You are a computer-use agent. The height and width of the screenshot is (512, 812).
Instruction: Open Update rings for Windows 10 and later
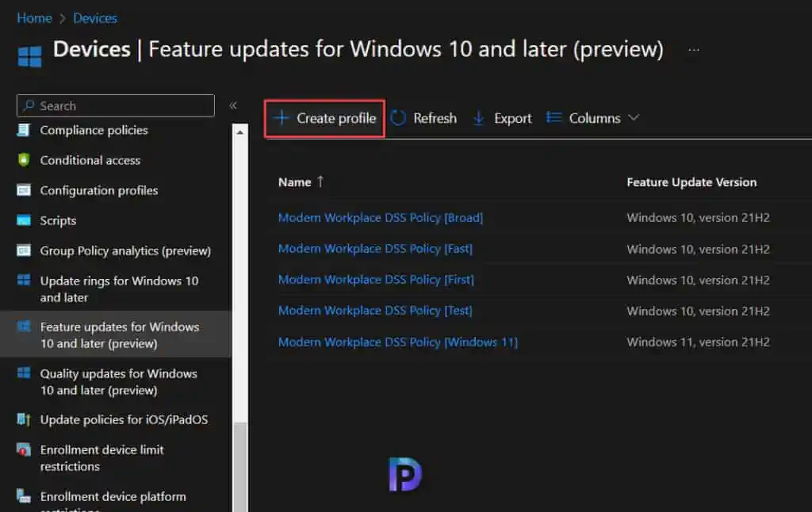[119, 288]
